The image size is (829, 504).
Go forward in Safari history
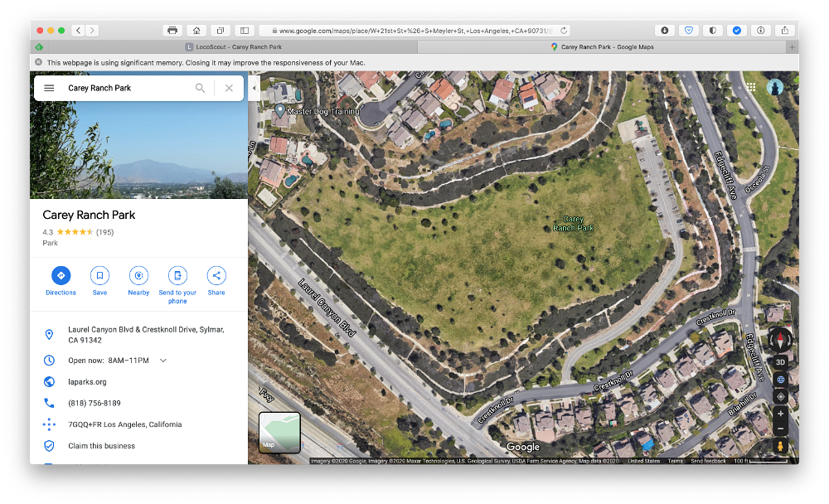point(92,31)
